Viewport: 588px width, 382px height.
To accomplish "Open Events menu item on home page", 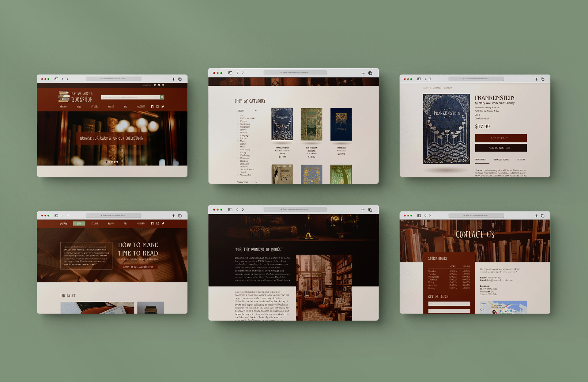I will pos(95,107).
